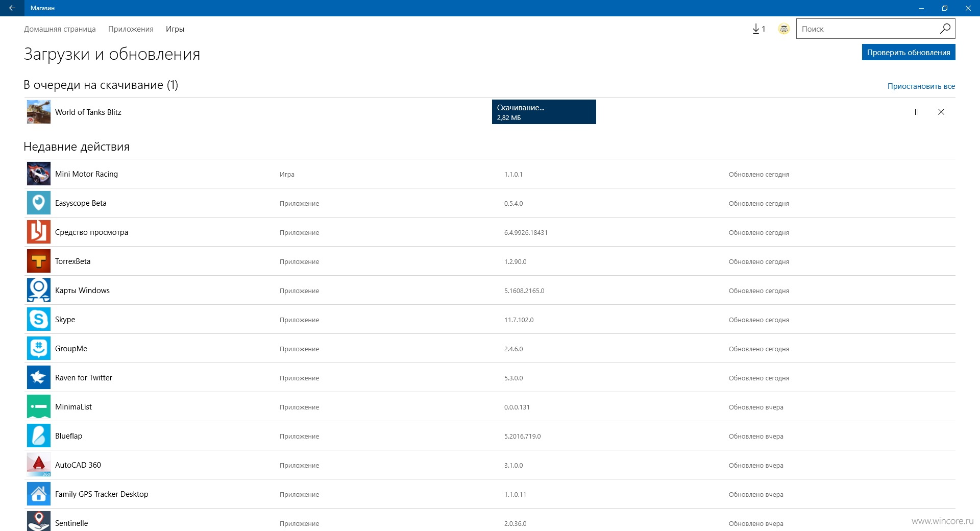Open the MinimaList app icon

click(x=39, y=406)
